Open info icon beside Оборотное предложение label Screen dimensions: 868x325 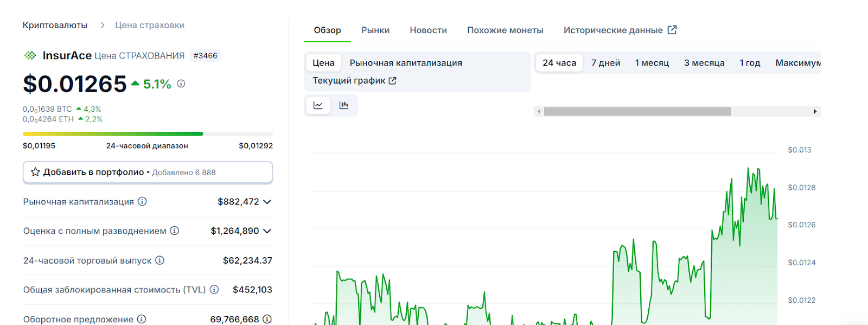[142, 319]
